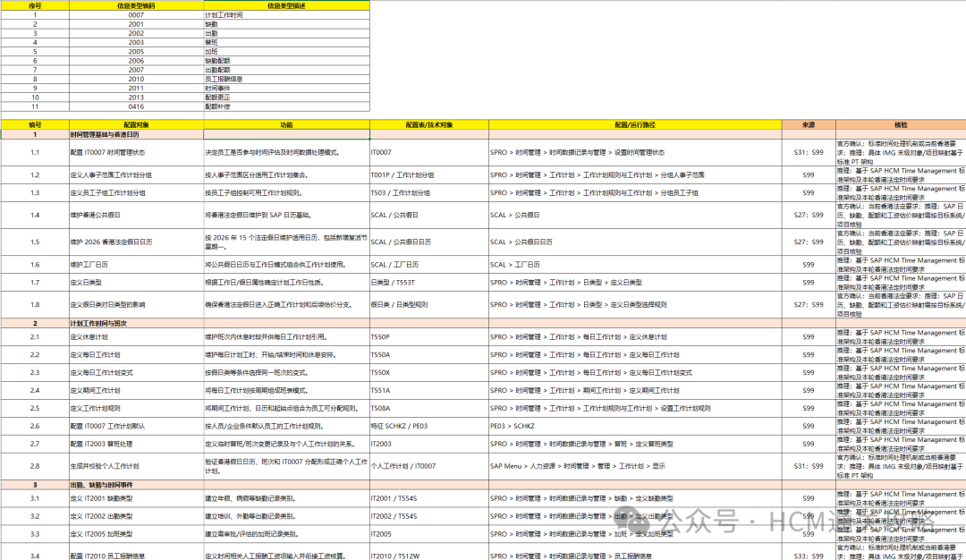The height and width of the screenshot is (560, 966).
Task: Click the cell with code 2013
Action: point(136,98)
